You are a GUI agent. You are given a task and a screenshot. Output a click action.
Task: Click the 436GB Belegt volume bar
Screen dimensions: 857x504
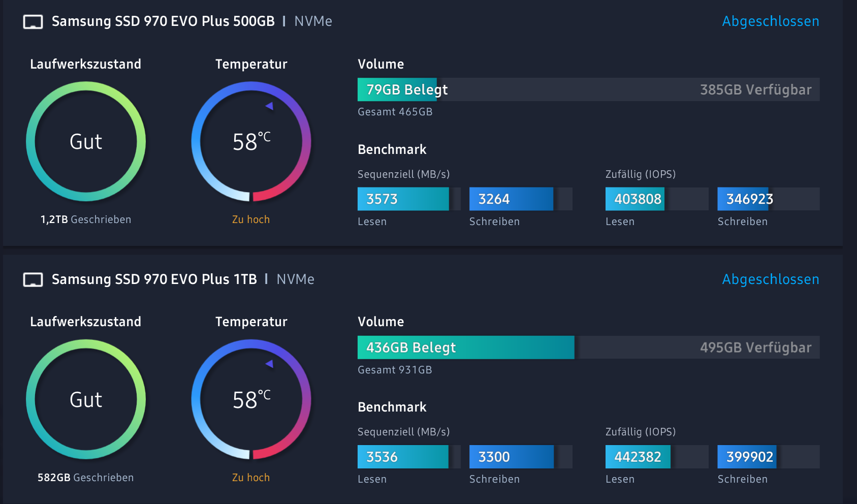[465, 348]
